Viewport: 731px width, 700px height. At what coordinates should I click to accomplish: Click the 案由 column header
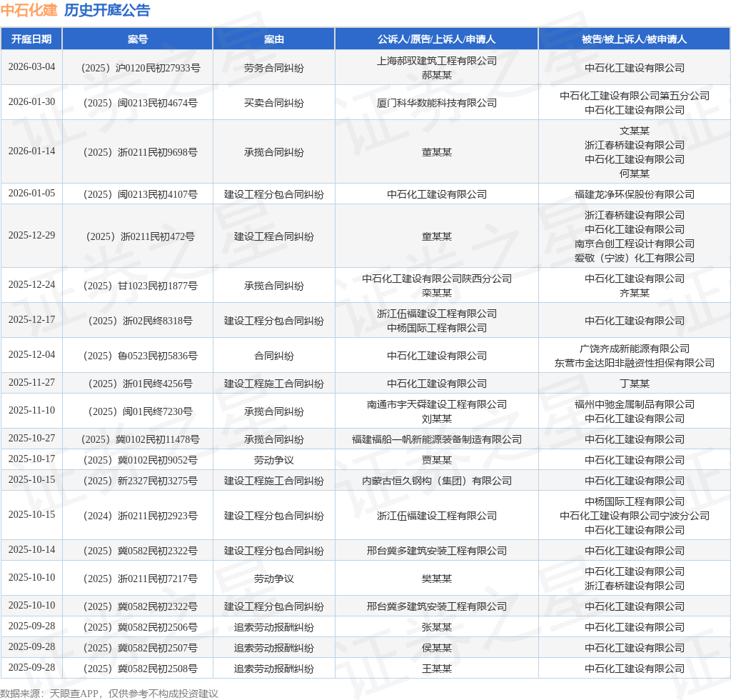pos(273,39)
